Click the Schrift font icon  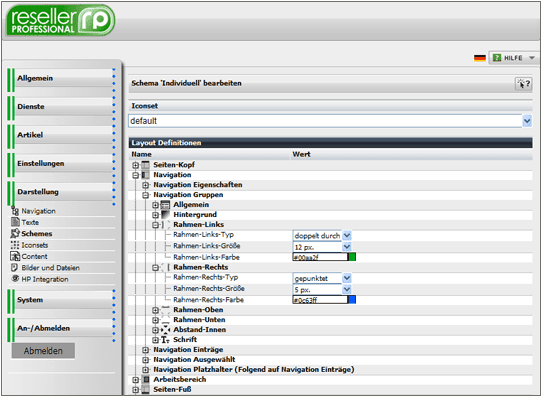(x=166, y=340)
